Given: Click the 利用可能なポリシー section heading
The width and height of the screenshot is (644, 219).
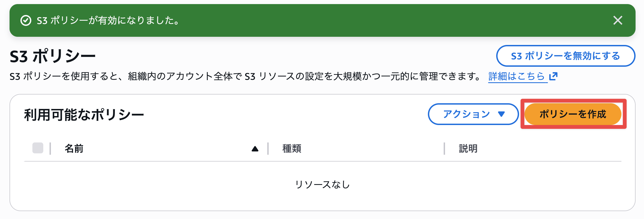Looking at the screenshot, I should pyautogui.click(x=84, y=115).
